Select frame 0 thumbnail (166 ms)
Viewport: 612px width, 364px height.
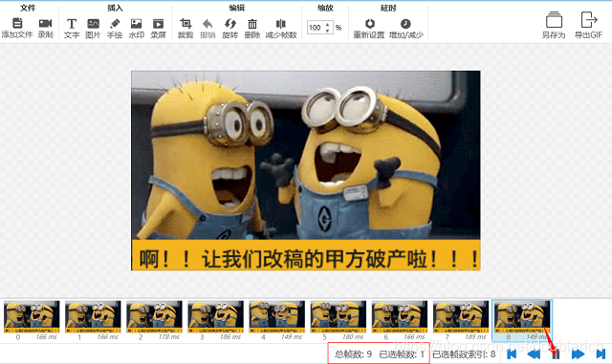point(32,316)
